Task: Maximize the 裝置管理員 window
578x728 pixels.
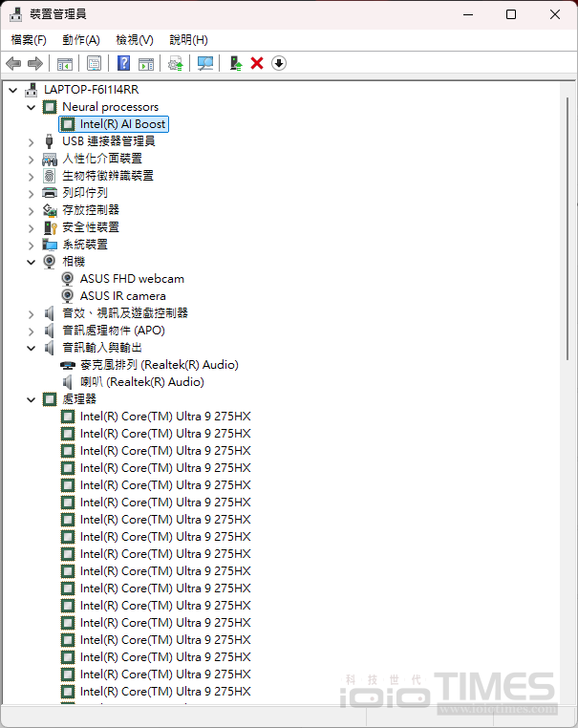Action: pyautogui.click(x=511, y=14)
